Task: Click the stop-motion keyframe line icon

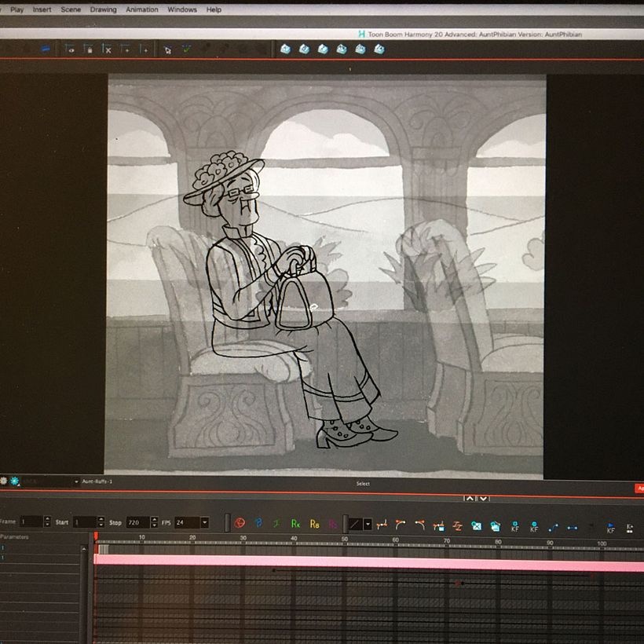Action: click(x=572, y=528)
